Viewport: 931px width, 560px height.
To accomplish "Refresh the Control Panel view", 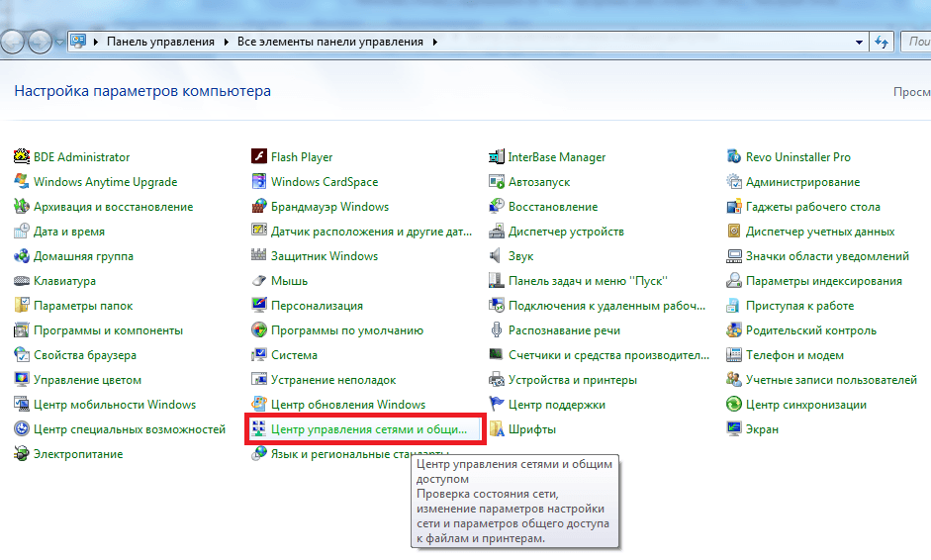I will pos(882,43).
